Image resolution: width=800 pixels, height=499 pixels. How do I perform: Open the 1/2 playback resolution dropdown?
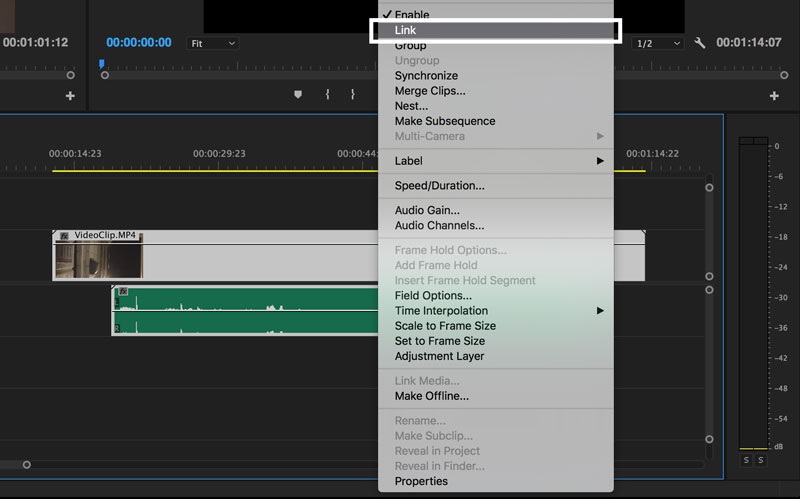[x=659, y=43]
